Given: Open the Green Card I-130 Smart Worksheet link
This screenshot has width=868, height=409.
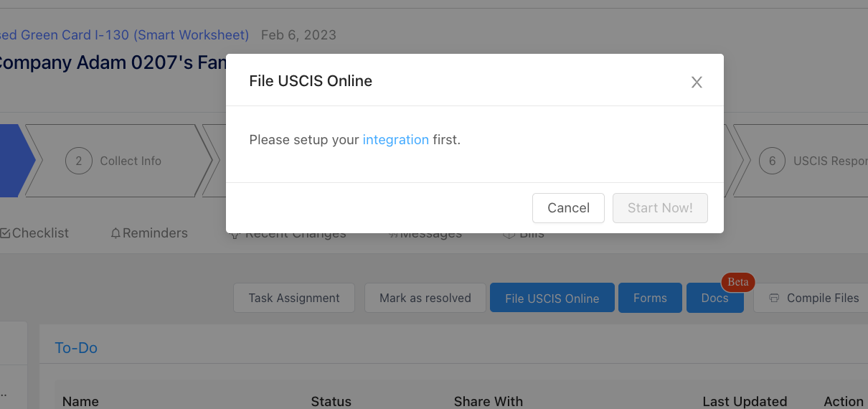Looking at the screenshot, I should pos(125,35).
